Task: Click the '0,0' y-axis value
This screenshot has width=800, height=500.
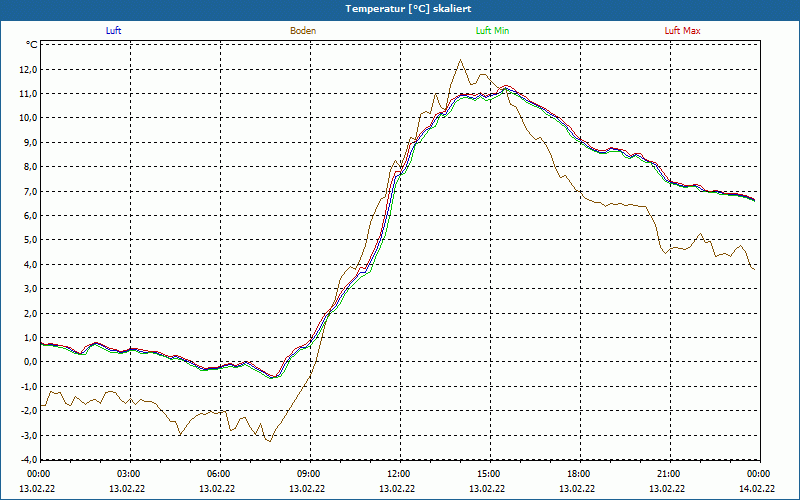Action: [31, 362]
